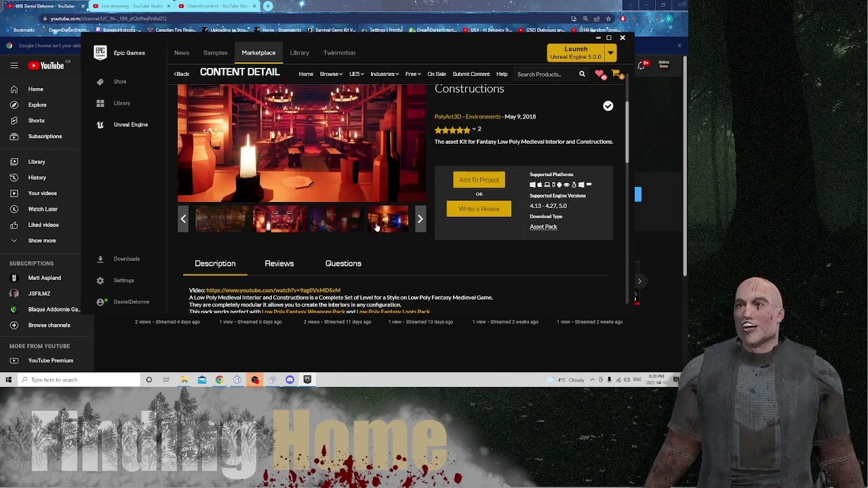The width and height of the screenshot is (868, 488).
Task: Switch to the Twinmotion tab
Action: (339, 53)
